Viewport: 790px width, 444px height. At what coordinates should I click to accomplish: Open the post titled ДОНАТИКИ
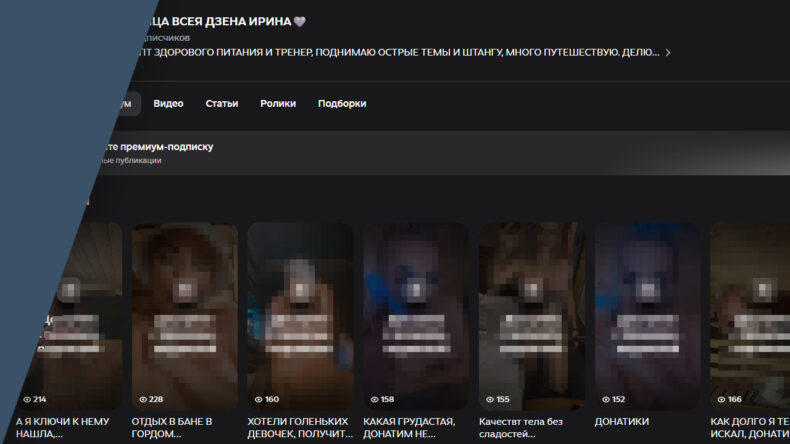622,422
